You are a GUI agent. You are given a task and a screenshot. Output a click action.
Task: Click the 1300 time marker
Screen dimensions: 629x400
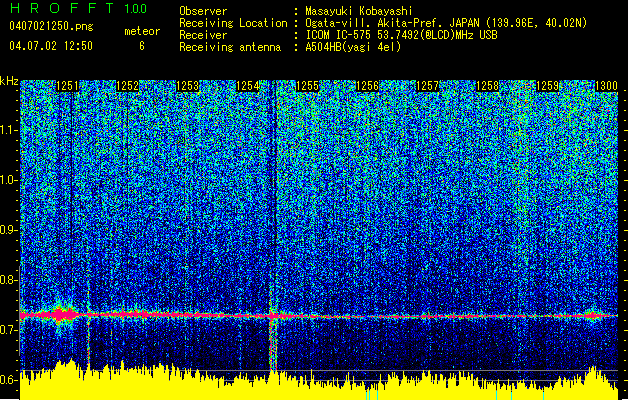(x=606, y=86)
